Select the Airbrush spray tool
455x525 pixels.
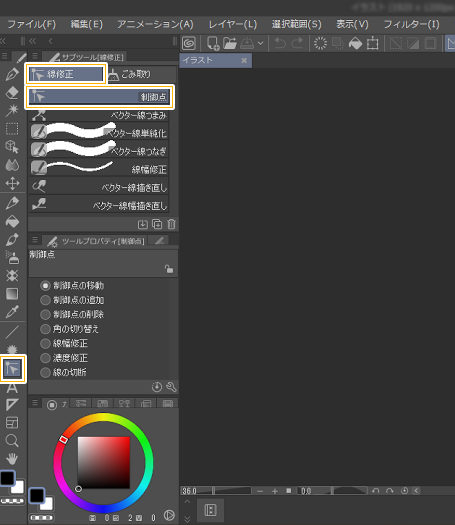tap(12, 257)
